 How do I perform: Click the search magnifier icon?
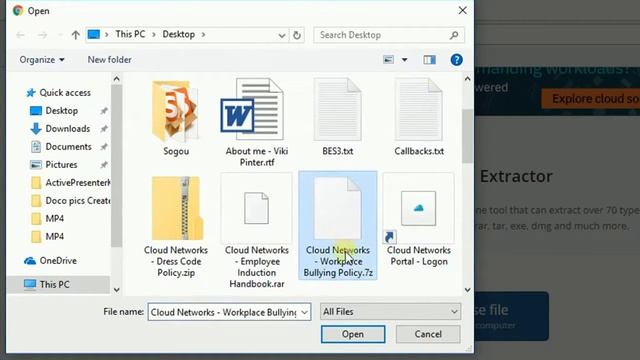pyautogui.click(x=454, y=35)
